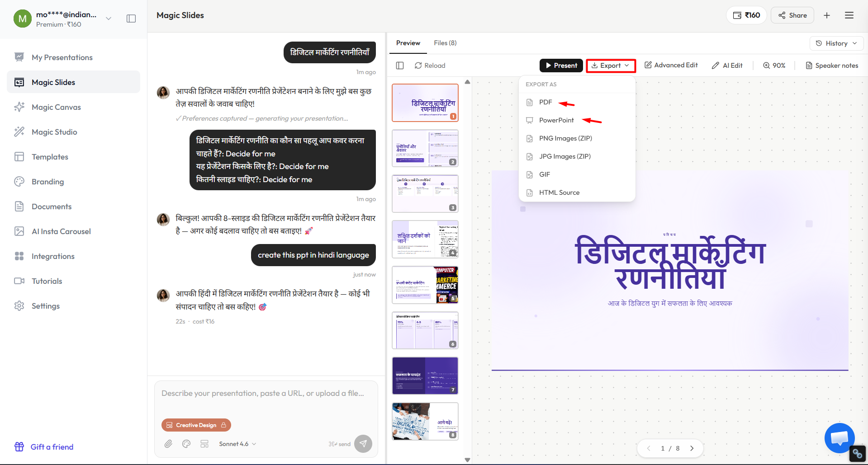Select slide 6 thumbnail

tap(425, 330)
